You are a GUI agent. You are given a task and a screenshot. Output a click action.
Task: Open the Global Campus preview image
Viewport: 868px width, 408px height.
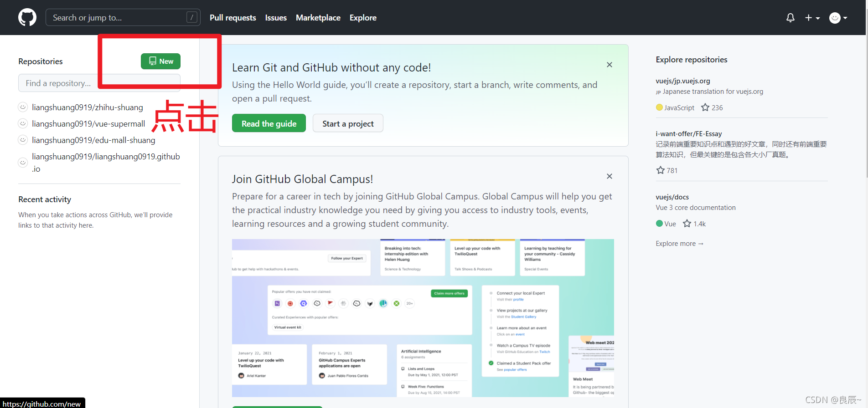423,318
